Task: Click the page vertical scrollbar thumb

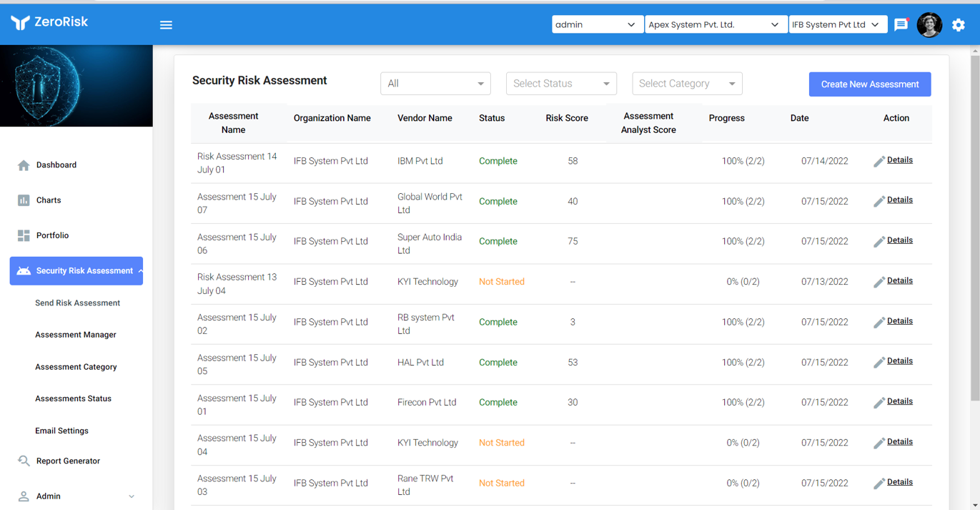Action: pyautogui.click(x=975, y=227)
